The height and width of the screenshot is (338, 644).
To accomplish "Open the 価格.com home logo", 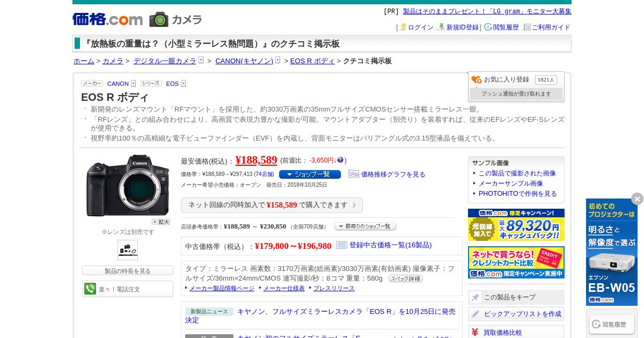I will click(108, 19).
